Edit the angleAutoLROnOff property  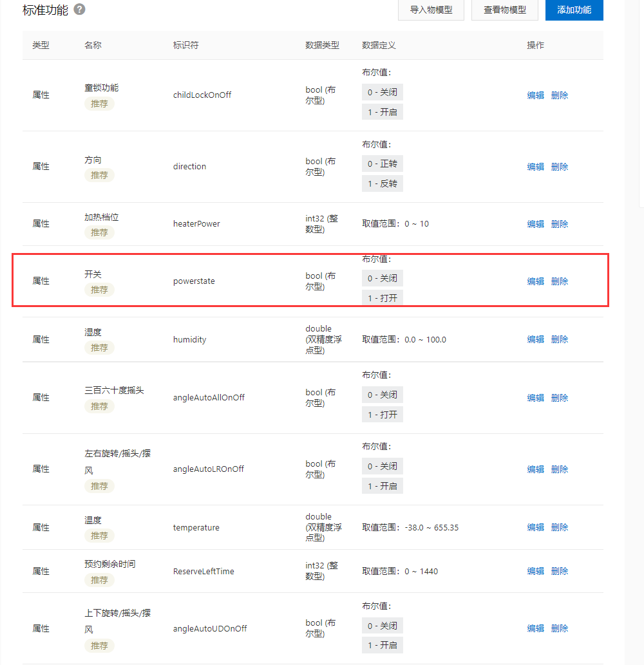click(535, 469)
